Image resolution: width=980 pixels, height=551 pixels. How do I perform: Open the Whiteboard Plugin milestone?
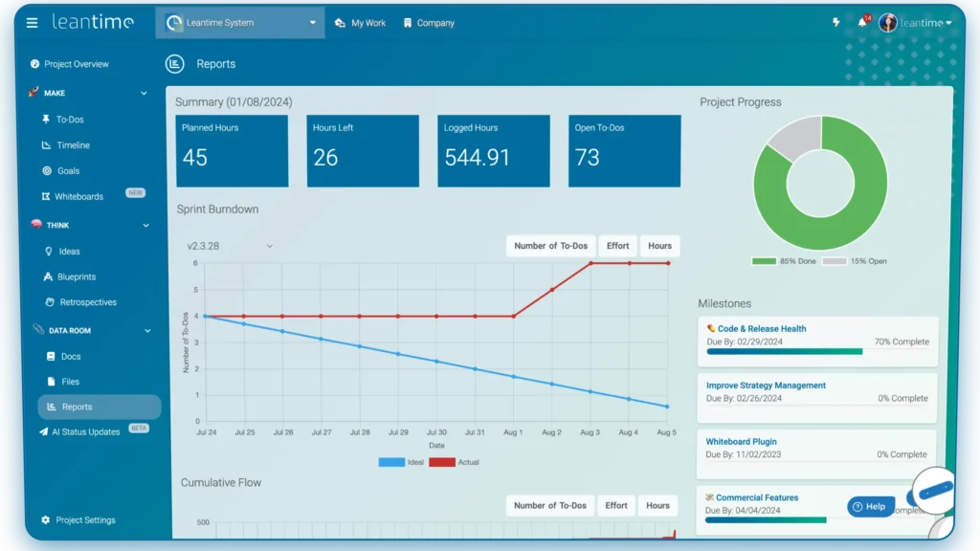[x=741, y=442]
